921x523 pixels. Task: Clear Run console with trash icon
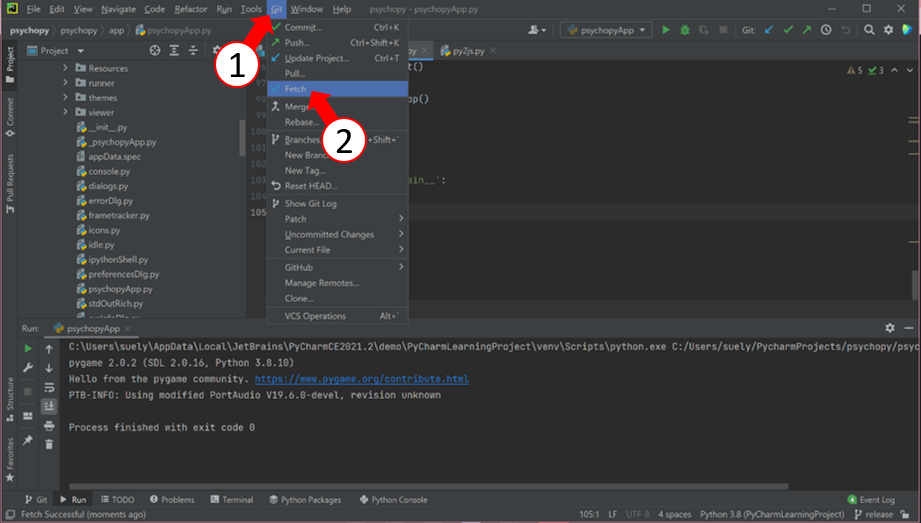pyautogui.click(x=49, y=444)
